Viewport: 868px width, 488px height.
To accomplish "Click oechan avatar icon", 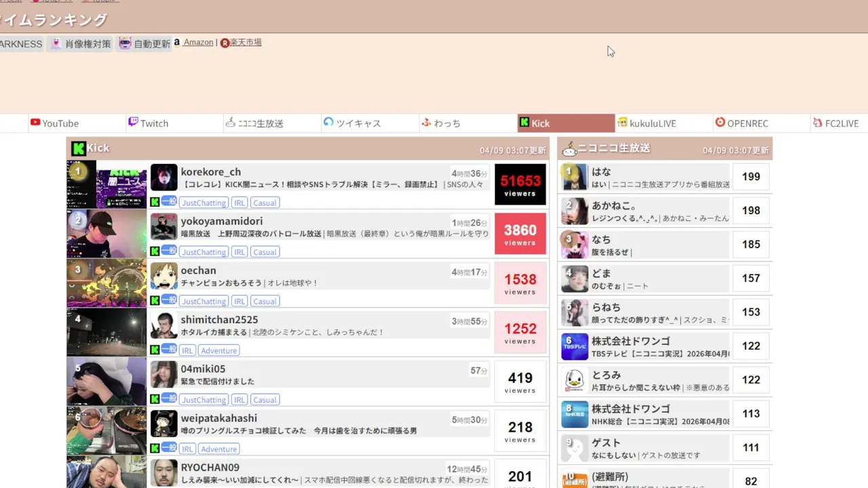I will 163,277.
